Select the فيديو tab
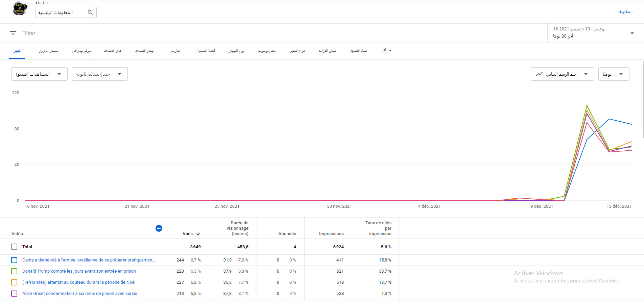Screen dimensions: 644x301 coord(17,51)
